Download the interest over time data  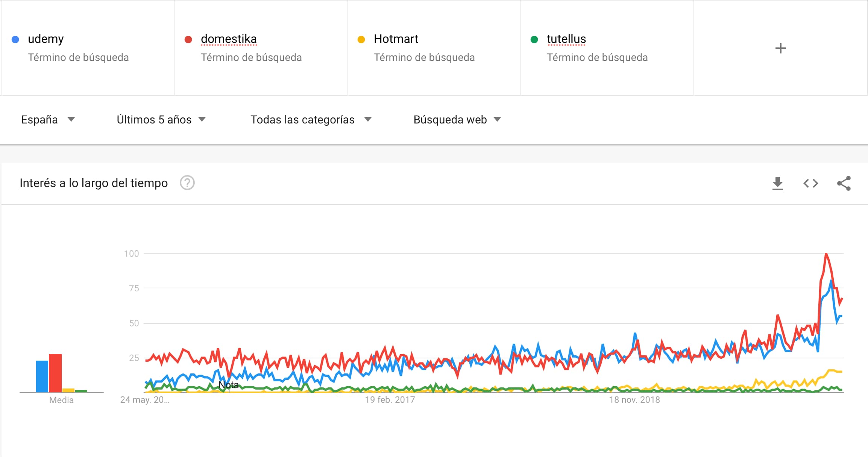777,183
